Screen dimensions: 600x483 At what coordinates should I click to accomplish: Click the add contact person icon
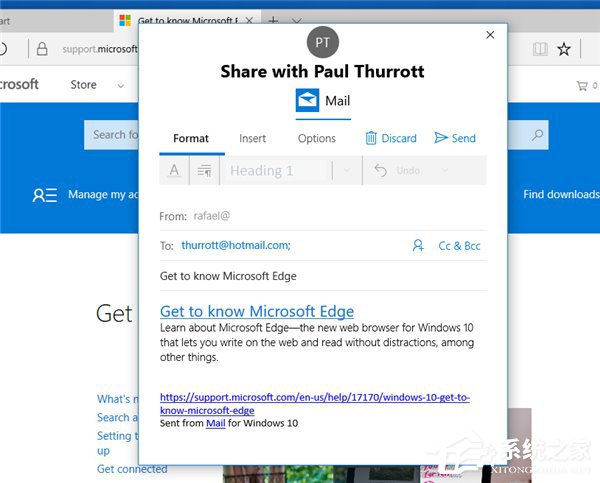pos(418,245)
